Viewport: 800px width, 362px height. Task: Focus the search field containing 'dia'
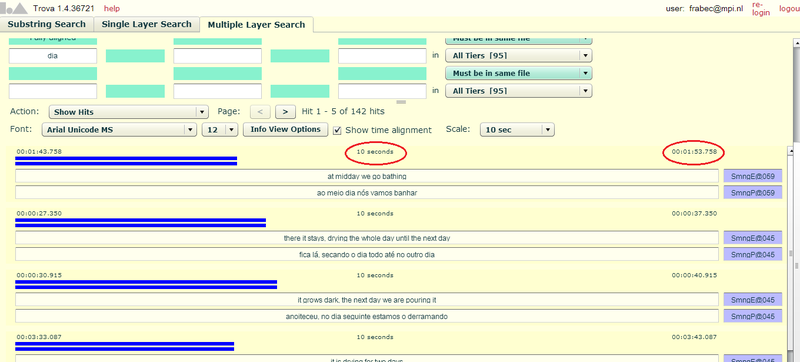click(x=53, y=56)
